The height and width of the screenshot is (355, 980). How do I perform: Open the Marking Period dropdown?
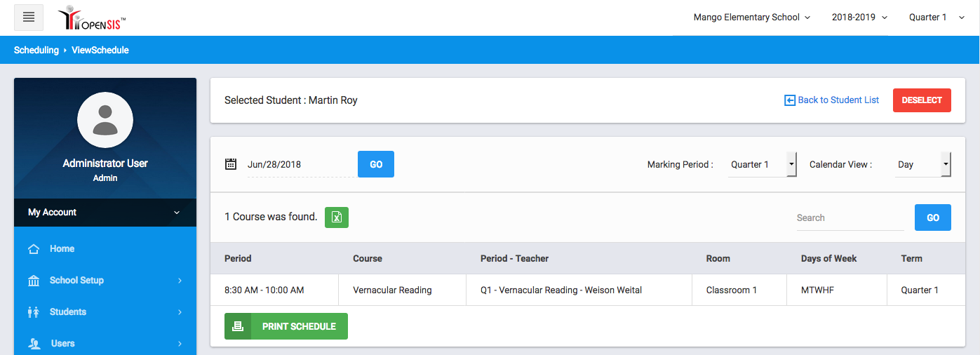(762, 165)
